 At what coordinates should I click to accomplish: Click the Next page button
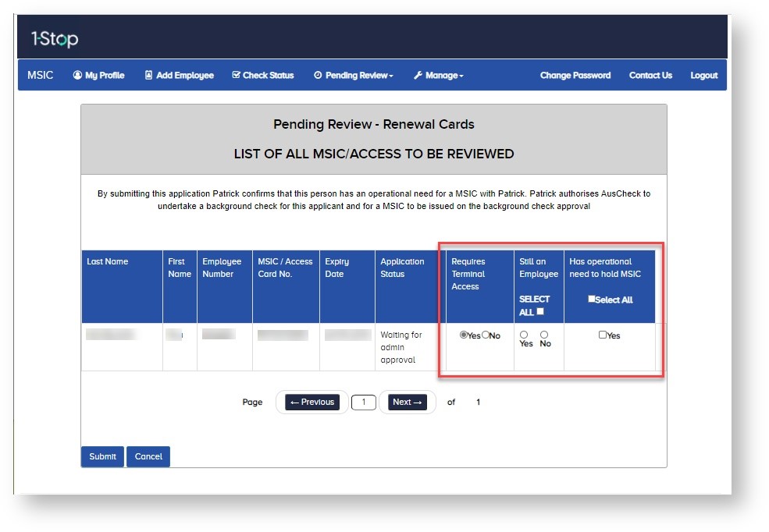click(x=407, y=402)
